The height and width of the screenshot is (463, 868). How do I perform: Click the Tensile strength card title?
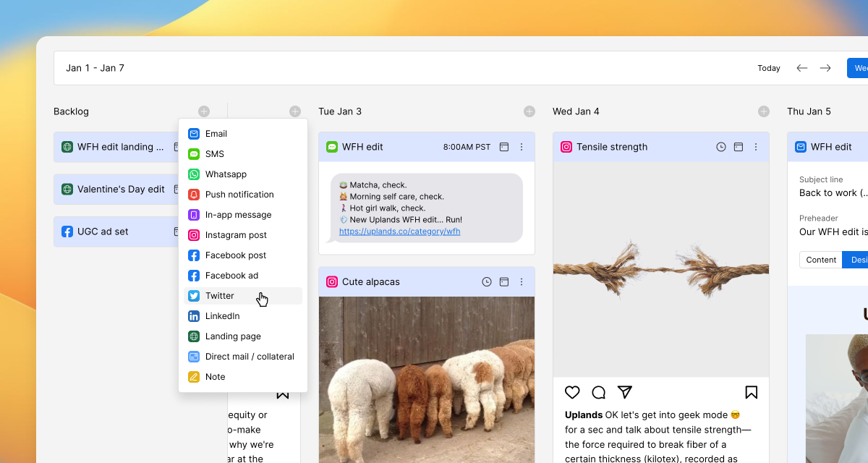click(x=612, y=147)
